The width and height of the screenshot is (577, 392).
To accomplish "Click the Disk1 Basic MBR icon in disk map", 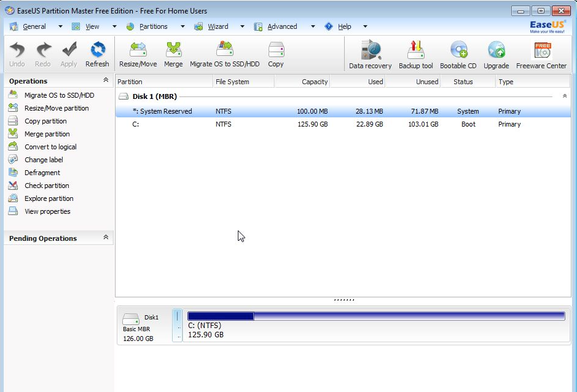I will point(131,319).
